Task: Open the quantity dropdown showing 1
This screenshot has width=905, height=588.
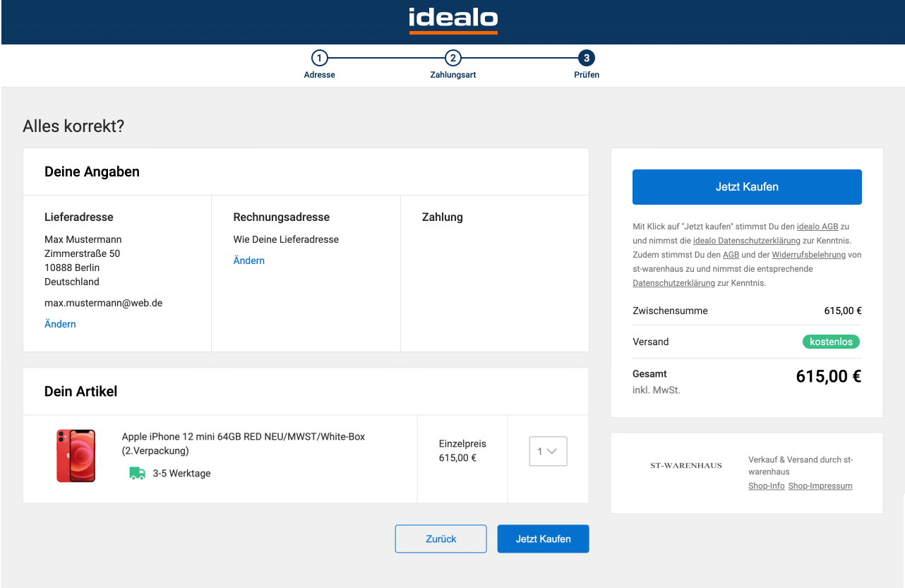Action: pyautogui.click(x=549, y=451)
